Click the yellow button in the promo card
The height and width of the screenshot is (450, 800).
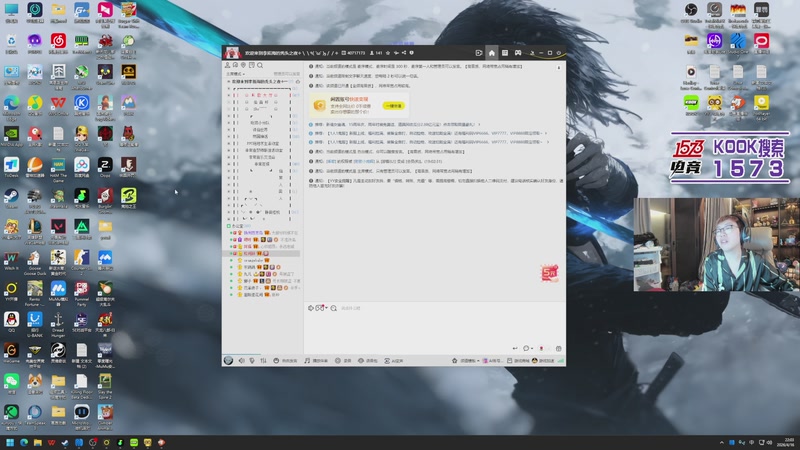pyautogui.click(x=394, y=106)
